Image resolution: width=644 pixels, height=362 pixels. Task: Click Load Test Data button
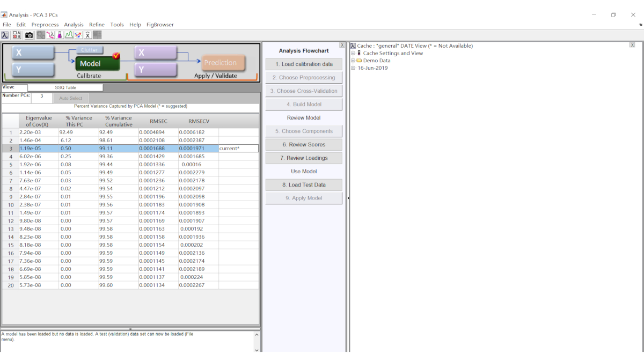pos(304,185)
